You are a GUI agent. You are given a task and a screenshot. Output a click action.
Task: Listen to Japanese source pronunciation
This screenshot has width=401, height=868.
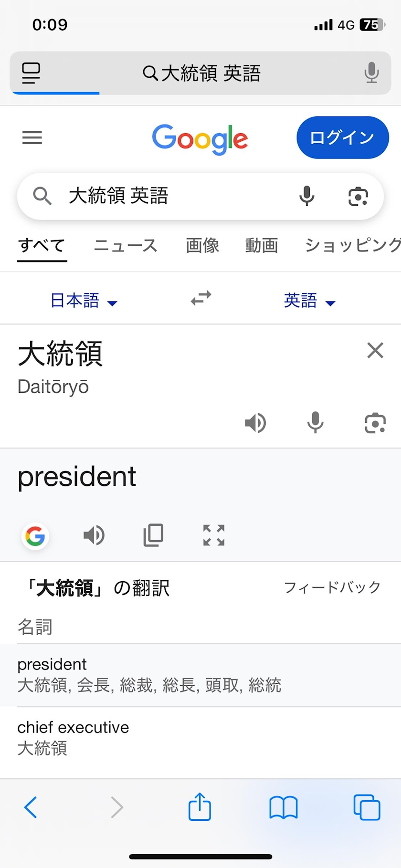pyautogui.click(x=255, y=423)
